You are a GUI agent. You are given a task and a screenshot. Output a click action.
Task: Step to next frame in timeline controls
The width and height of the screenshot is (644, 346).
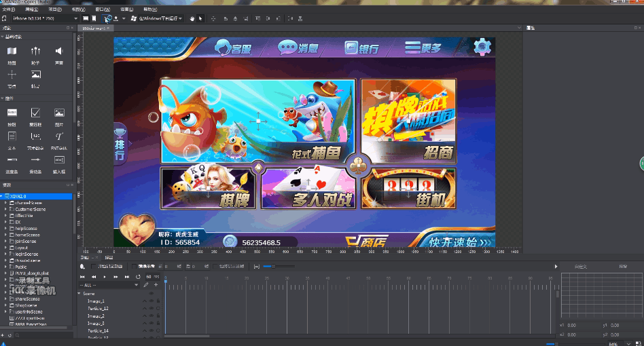click(115, 277)
